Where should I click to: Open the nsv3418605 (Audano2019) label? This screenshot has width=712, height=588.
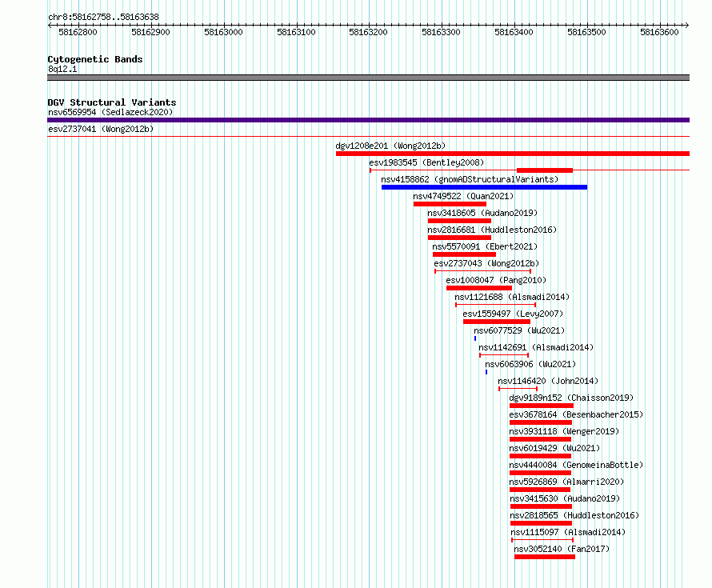(x=482, y=213)
